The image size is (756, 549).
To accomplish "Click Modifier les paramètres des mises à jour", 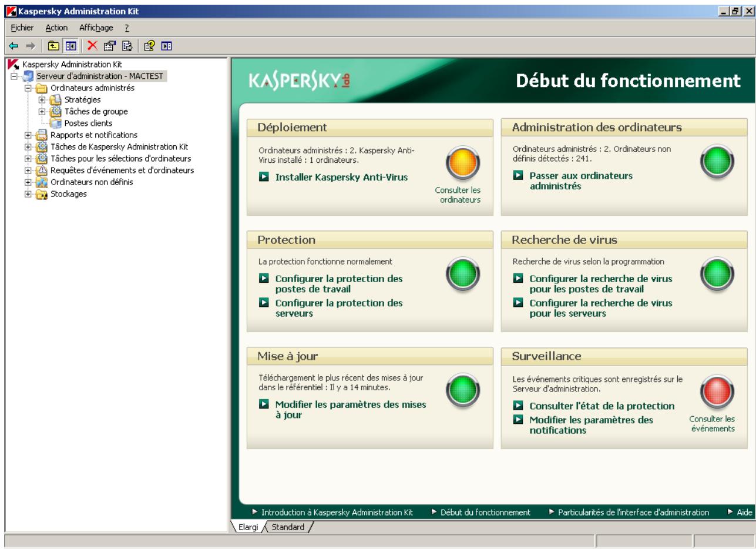I will (x=351, y=410).
